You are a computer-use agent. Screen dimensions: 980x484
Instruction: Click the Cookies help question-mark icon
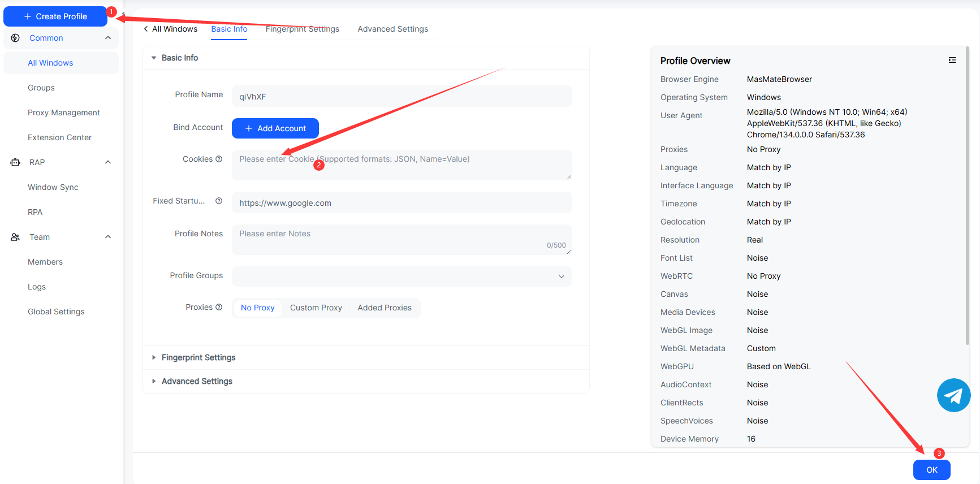[x=219, y=159]
